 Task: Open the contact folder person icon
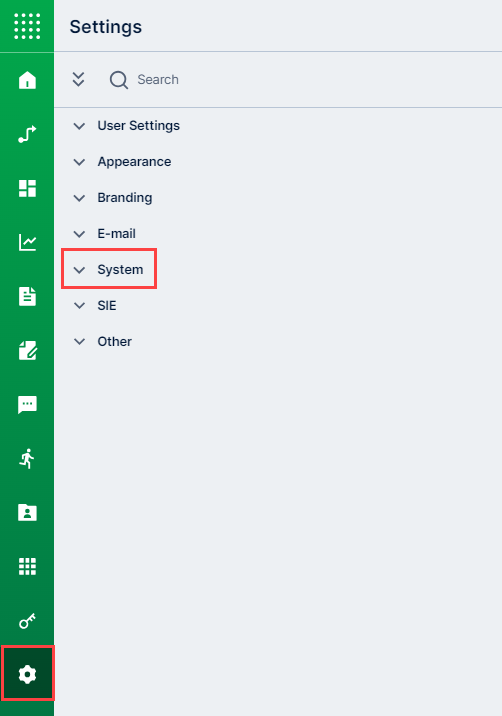pyautogui.click(x=27, y=512)
